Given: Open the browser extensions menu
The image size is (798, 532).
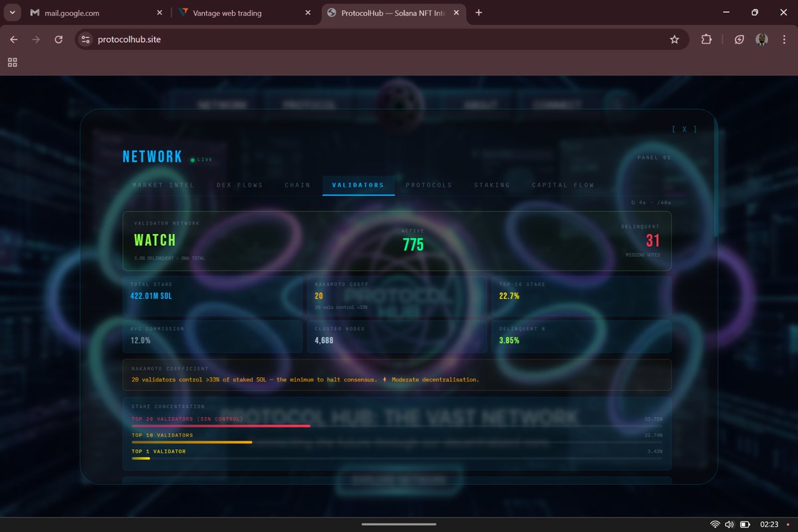Looking at the screenshot, I should click(x=706, y=39).
